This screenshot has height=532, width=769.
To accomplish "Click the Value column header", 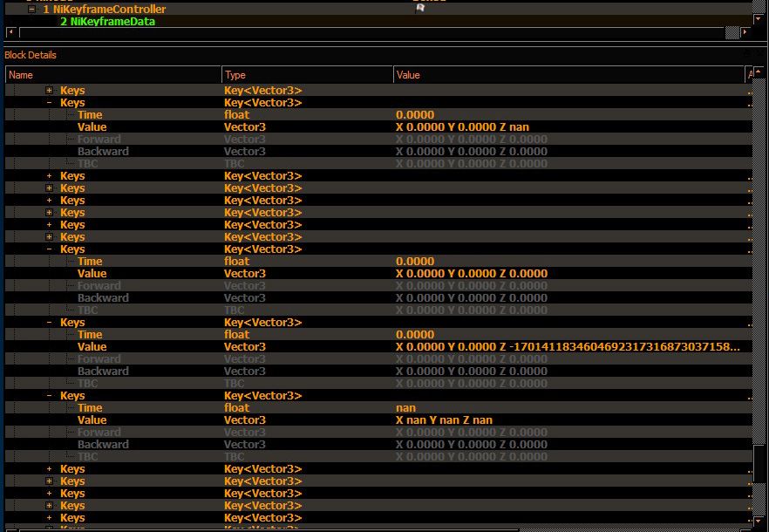I will 568,75.
